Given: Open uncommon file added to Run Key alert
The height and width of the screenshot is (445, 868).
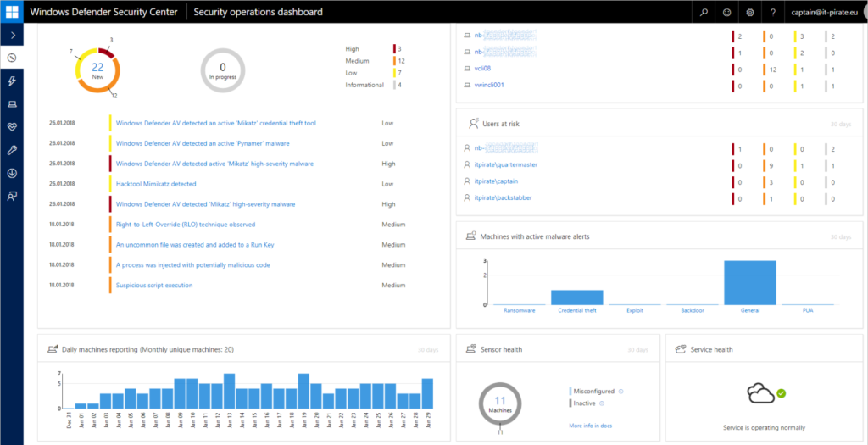Looking at the screenshot, I should point(195,245).
